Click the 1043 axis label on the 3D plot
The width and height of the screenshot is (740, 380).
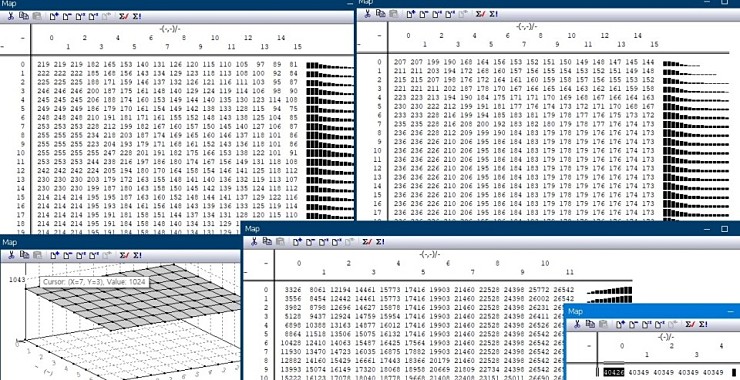click(x=16, y=280)
